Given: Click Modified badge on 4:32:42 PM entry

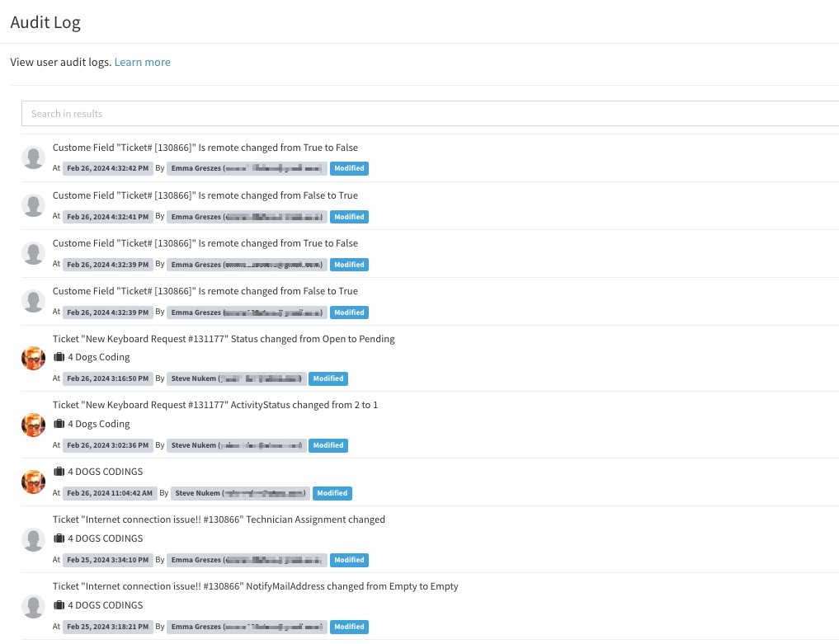Looking at the screenshot, I should pyautogui.click(x=349, y=168).
